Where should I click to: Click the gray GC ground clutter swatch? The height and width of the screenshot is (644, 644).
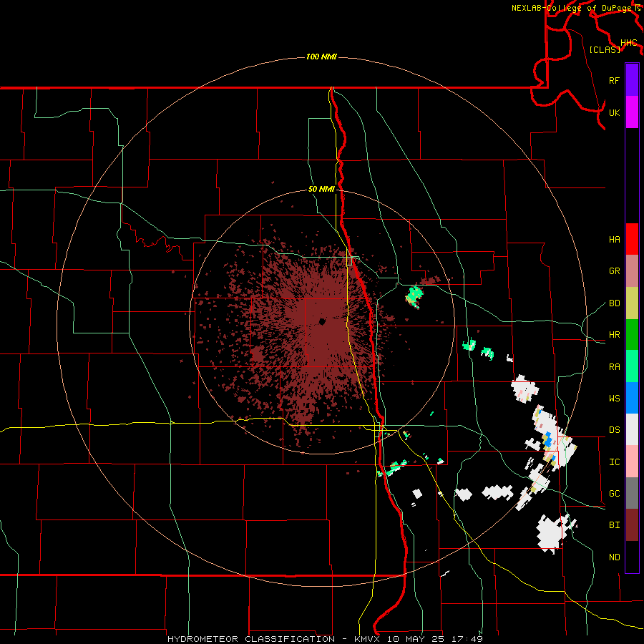click(632, 493)
